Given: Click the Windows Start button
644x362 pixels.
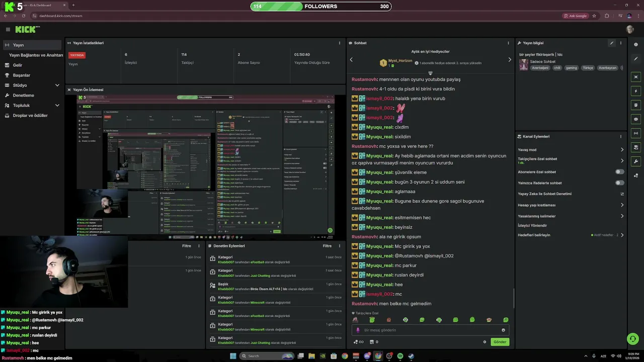Looking at the screenshot, I should pos(233,356).
